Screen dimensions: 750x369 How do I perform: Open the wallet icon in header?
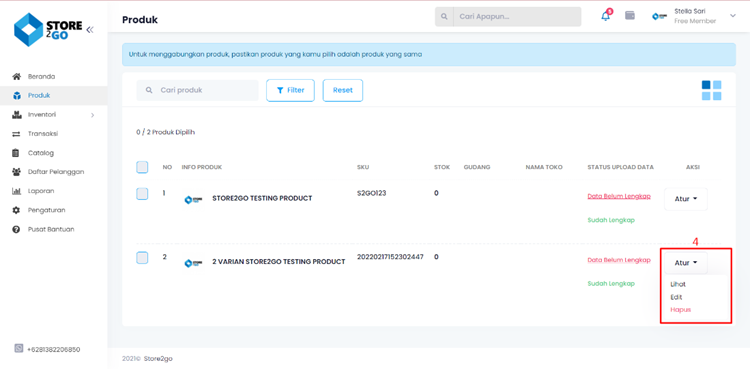click(x=630, y=15)
